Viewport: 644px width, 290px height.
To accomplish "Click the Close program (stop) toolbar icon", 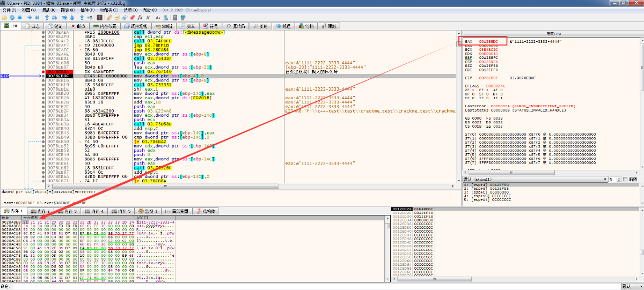I will pos(19,18).
